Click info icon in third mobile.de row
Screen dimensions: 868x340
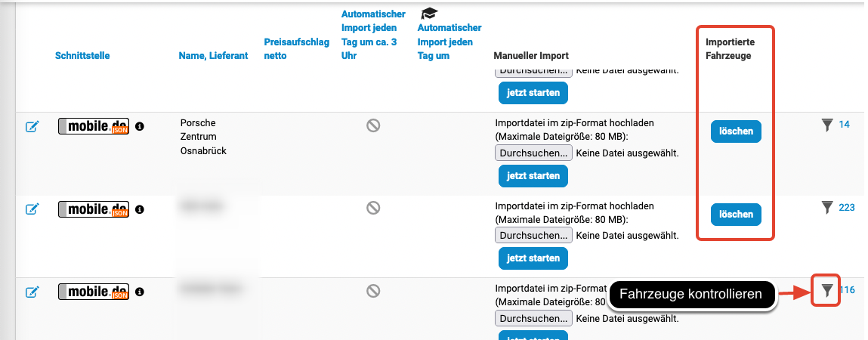click(x=140, y=291)
